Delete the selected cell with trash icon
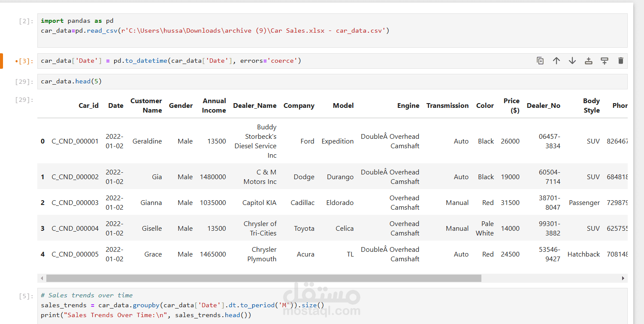The image size is (644, 324). pyautogui.click(x=620, y=61)
